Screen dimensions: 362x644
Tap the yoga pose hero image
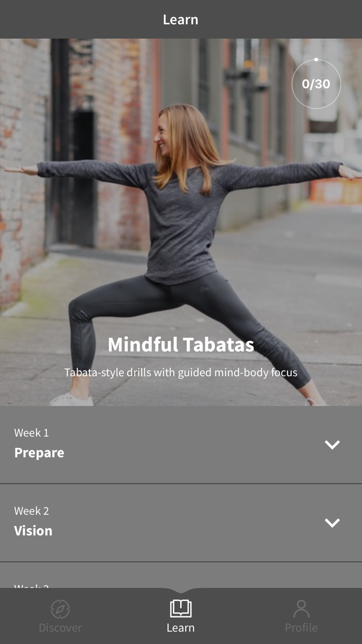click(181, 222)
